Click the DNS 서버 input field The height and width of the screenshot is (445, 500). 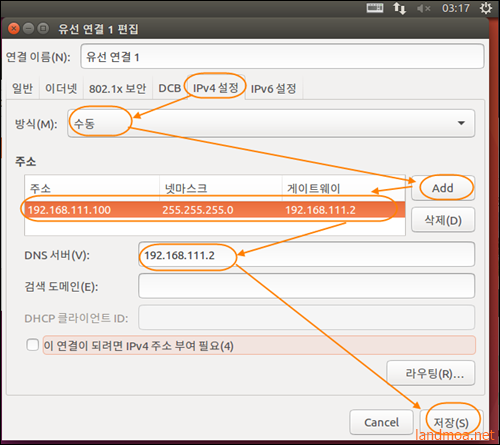click(306, 255)
